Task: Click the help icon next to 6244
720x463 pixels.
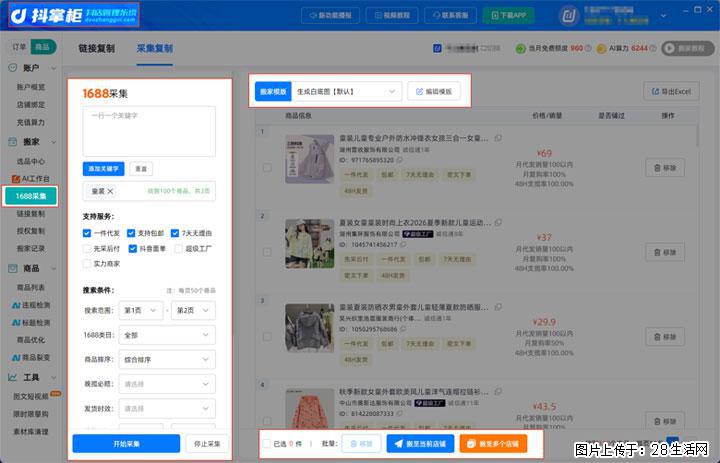Action: pos(652,48)
